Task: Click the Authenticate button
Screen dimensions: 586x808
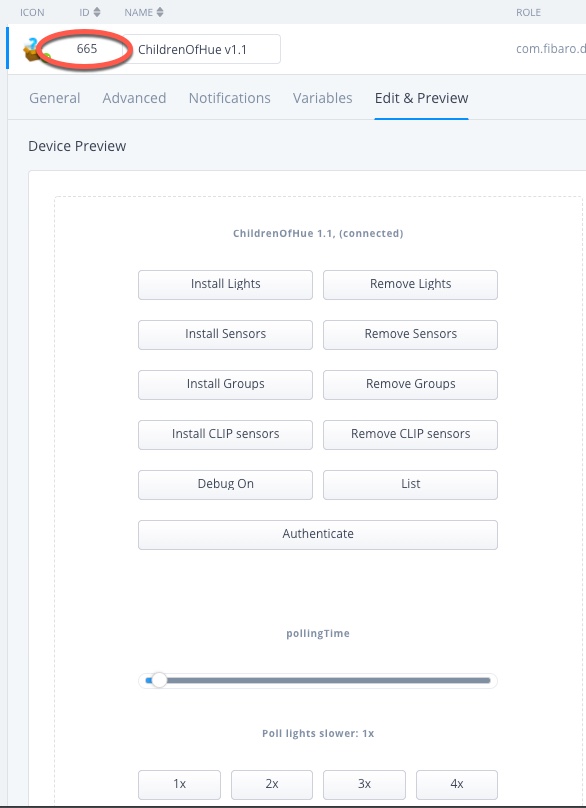Action: (318, 534)
